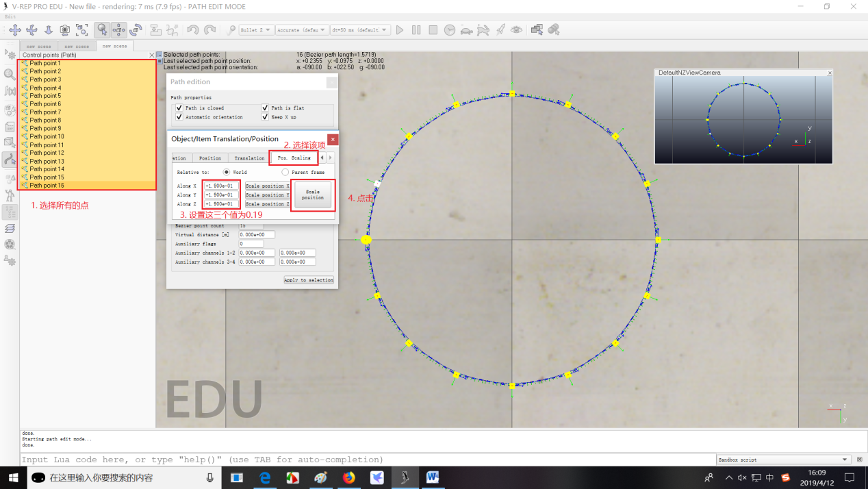
Task: Open shape edit mode cube icon
Action: [x=10, y=142]
